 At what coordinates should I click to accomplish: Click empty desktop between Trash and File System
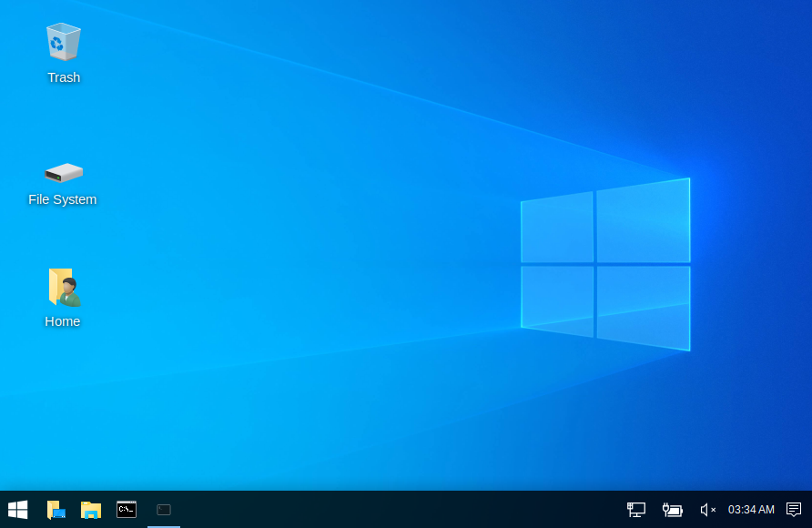(x=63, y=118)
